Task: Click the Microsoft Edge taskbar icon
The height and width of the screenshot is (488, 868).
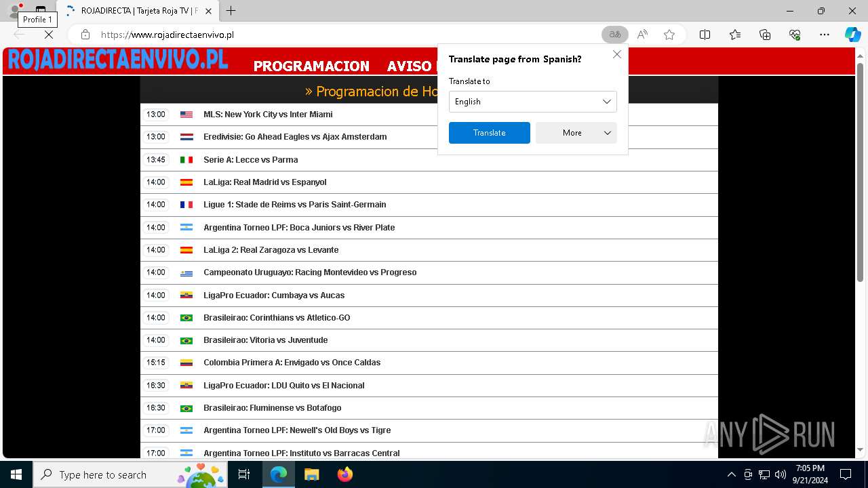Action: [279, 474]
